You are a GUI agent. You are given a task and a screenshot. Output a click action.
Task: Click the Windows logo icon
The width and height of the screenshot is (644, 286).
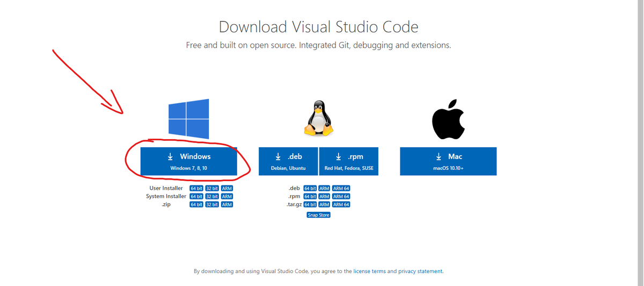click(188, 119)
